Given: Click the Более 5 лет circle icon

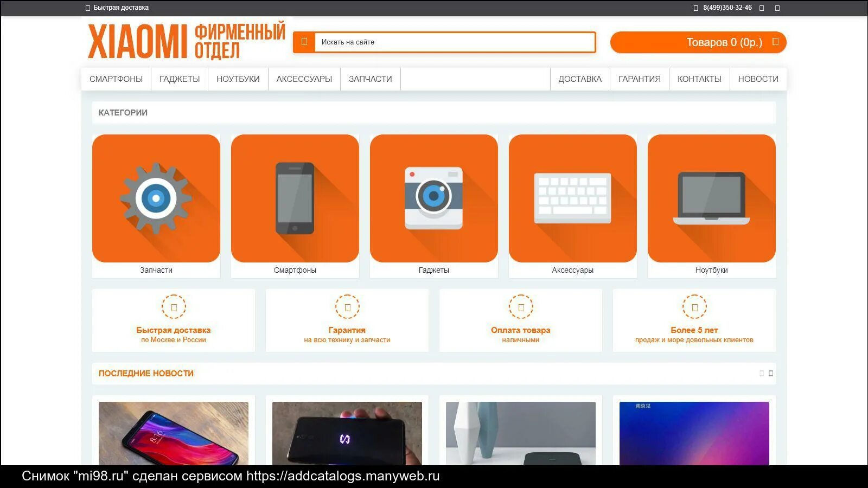Looking at the screenshot, I should [x=694, y=307].
